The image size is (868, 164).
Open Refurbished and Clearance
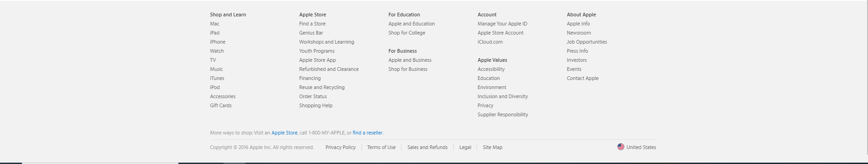329,69
